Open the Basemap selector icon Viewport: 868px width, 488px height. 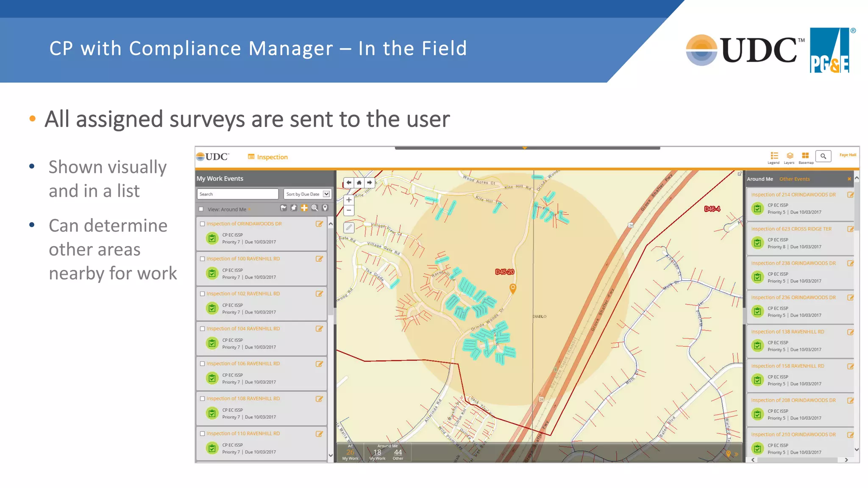805,155
